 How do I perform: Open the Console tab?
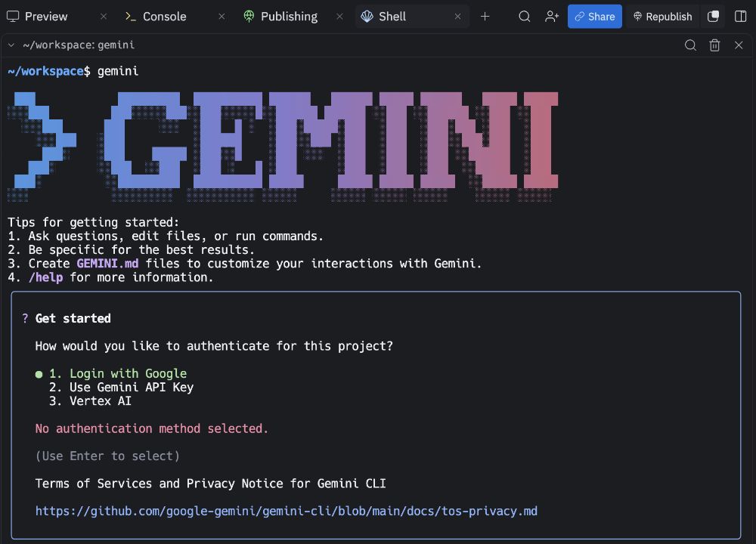coord(164,17)
